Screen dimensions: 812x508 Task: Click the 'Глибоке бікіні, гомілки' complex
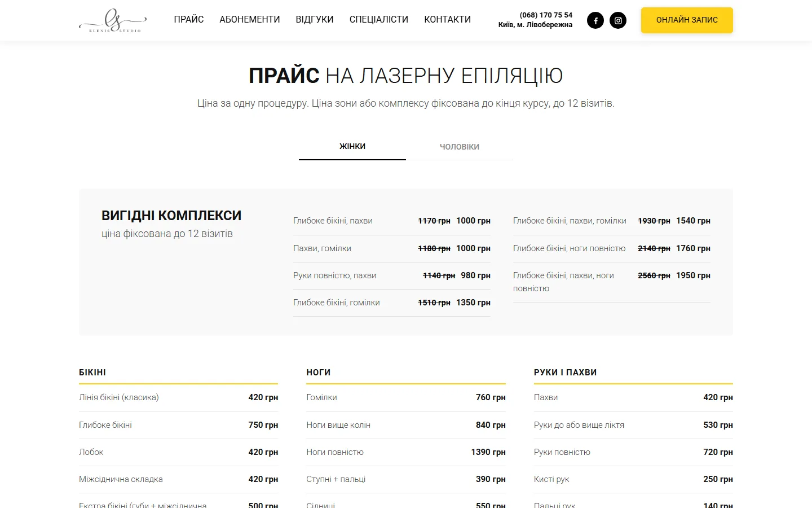point(392,303)
